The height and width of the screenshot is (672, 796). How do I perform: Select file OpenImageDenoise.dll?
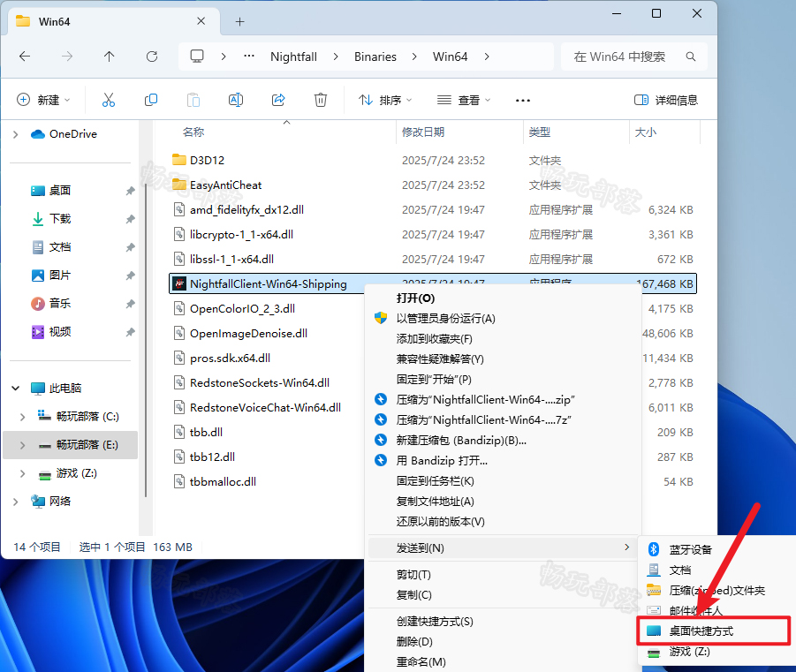249,334
